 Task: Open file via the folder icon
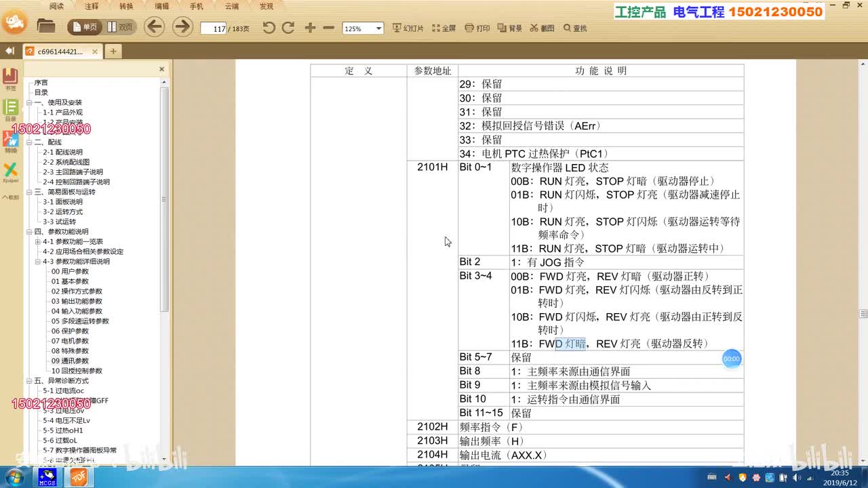click(x=45, y=27)
